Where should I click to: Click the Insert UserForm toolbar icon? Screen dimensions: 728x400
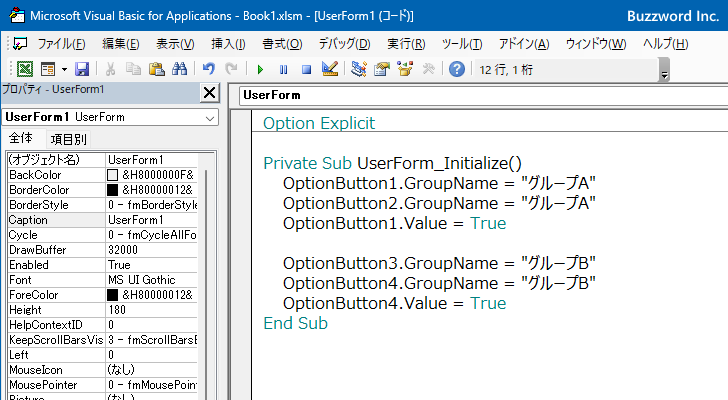pos(48,70)
